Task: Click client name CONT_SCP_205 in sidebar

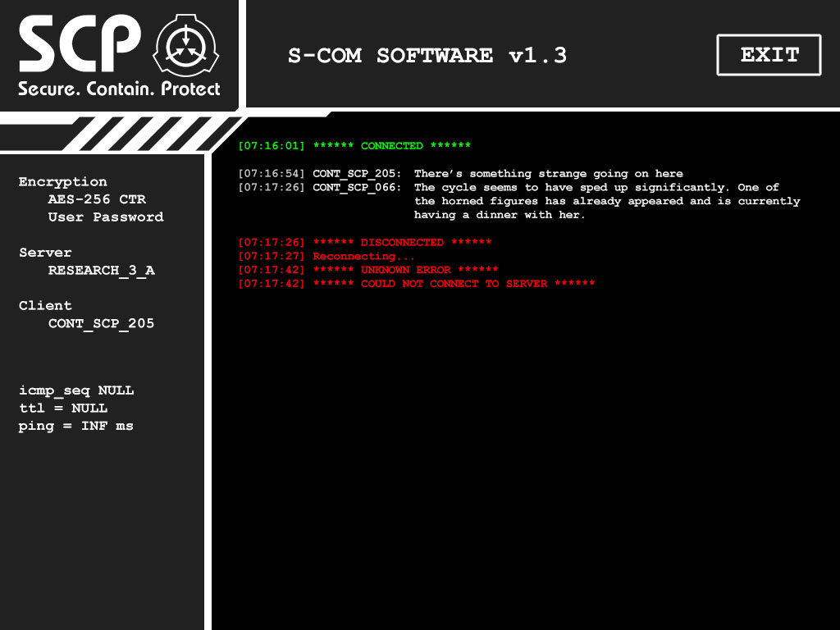Action: [x=101, y=323]
